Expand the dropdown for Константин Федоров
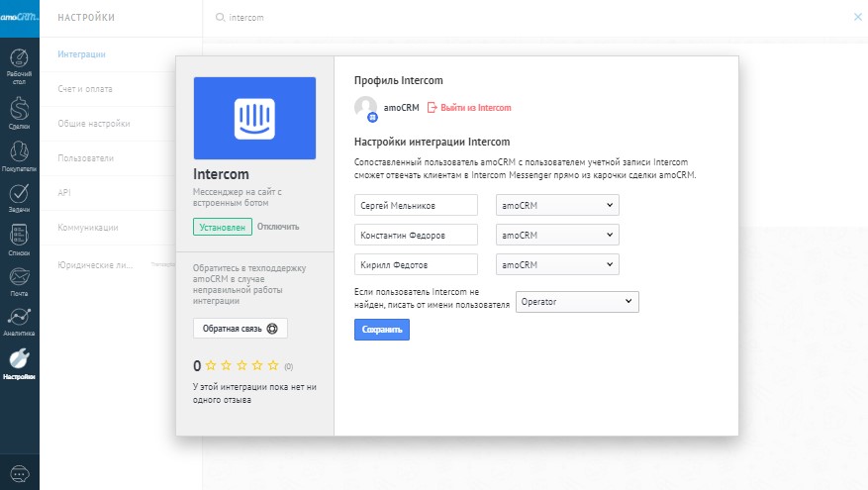The height and width of the screenshot is (490, 868). [556, 235]
